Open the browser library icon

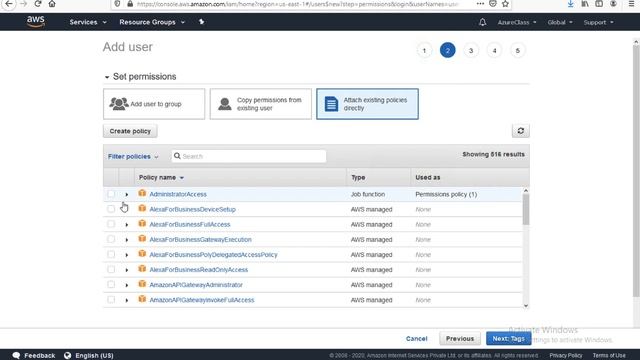pyautogui.click(x=585, y=4)
